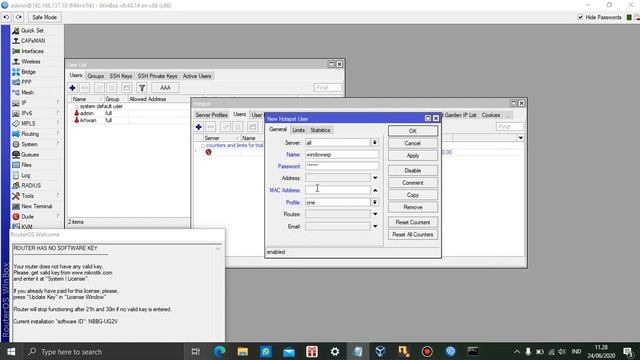The height and width of the screenshot is (360, 640).
Task: Expand Address field arrow
Action: pyautogui.click(x=375, y=178)
